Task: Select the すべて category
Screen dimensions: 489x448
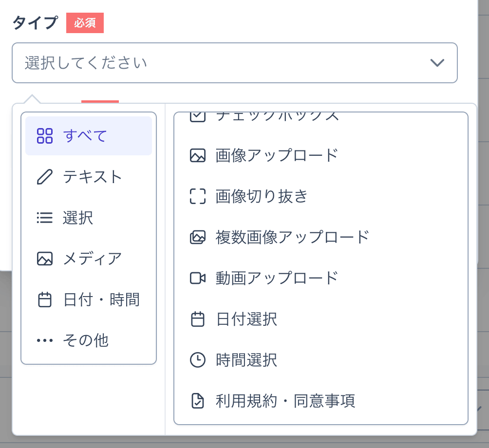Action: click(89, 136)
